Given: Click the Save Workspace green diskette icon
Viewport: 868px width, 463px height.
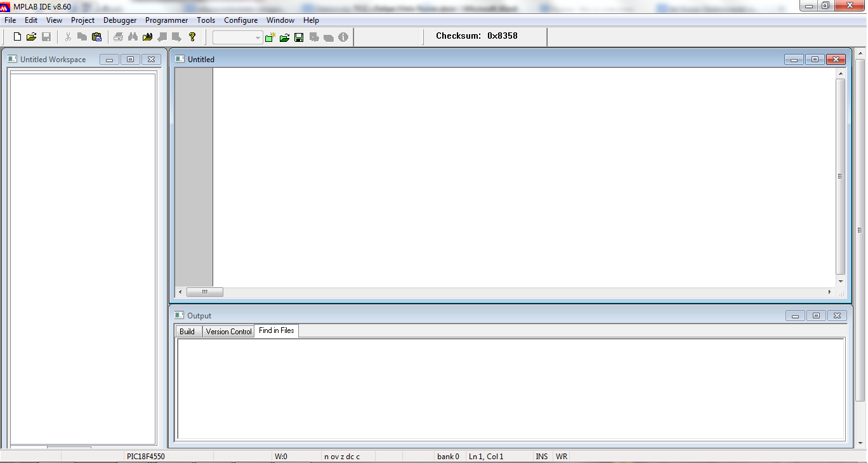Looking at the screenshot, I should 299,37.
